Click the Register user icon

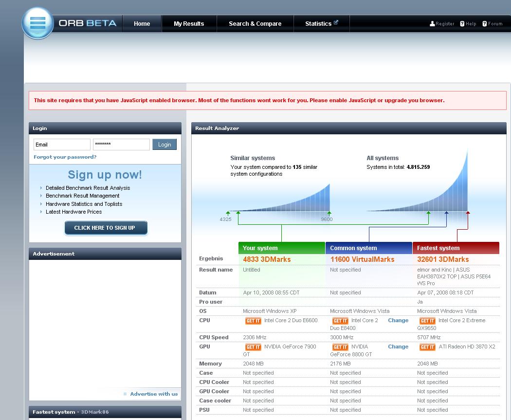pyautogui.click(x=432, y=23)
